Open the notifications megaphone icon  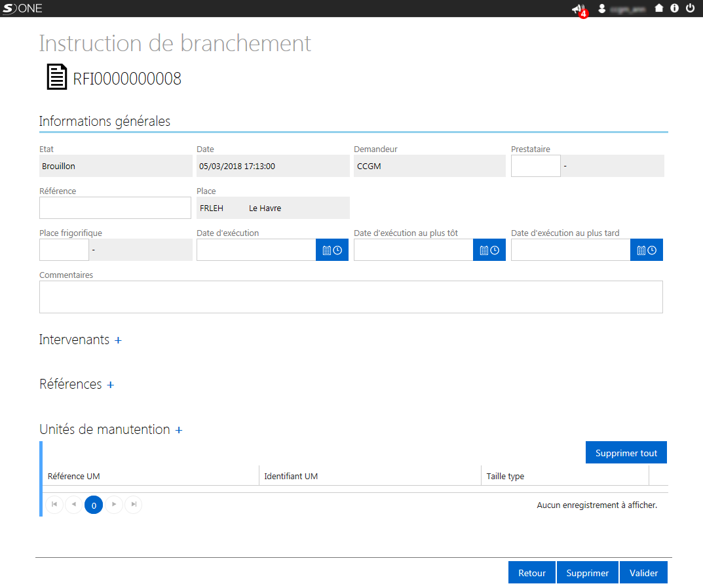coord(579,9)
